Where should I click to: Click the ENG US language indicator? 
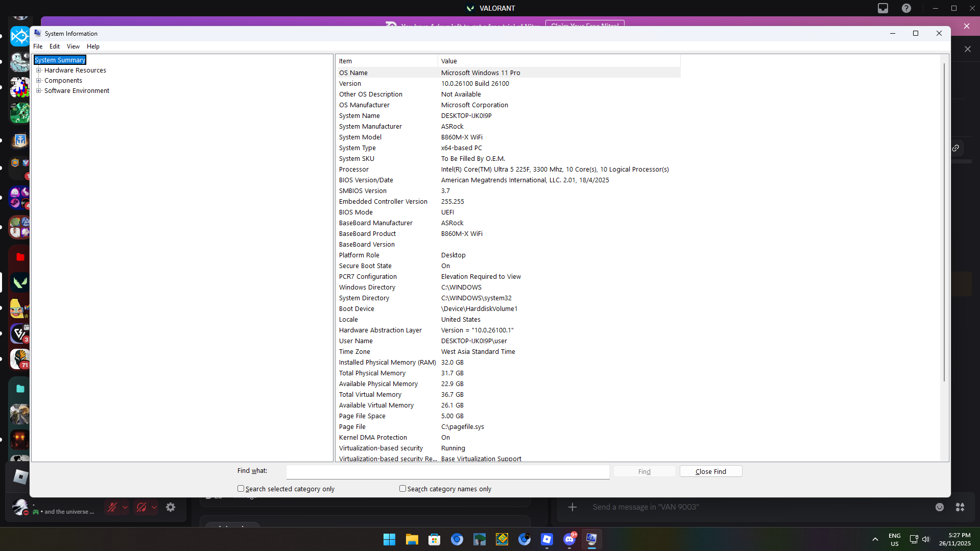[x=895, y=540]
